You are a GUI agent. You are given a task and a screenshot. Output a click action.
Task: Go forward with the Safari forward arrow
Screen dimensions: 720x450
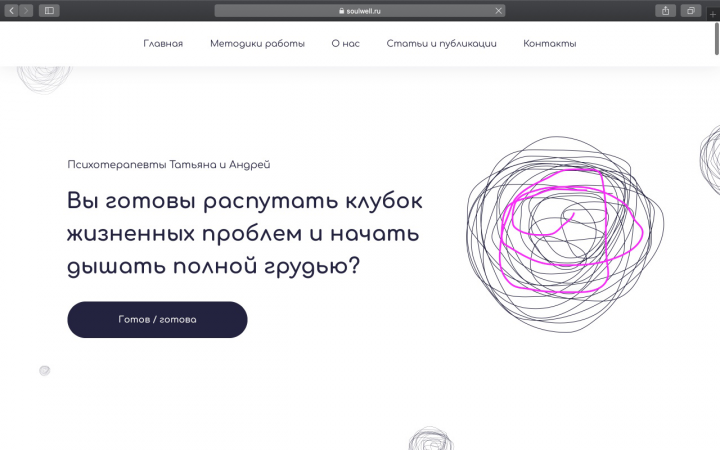pyautogui.click(x=26, y=11)
